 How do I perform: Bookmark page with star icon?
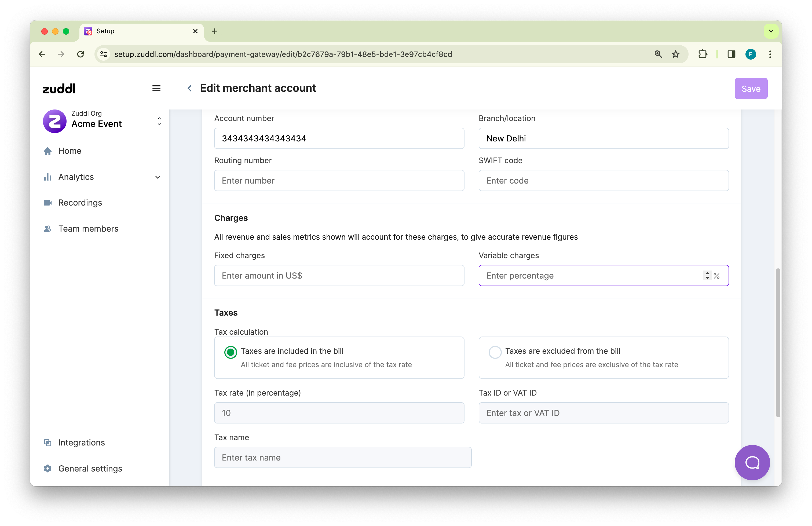675,54
